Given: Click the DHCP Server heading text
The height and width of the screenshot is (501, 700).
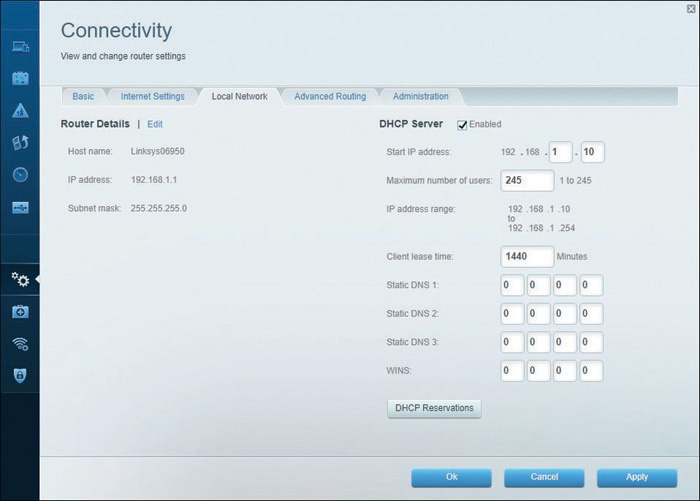Looking at the screenshot, I should [x=411, y=124].
